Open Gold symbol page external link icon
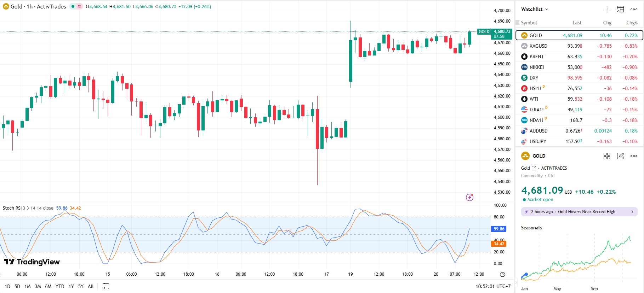The image size is (644, 293). (534, 168)
